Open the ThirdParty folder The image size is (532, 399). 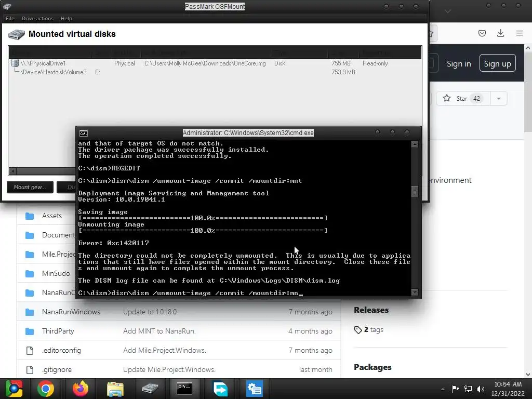click(58, 331)
